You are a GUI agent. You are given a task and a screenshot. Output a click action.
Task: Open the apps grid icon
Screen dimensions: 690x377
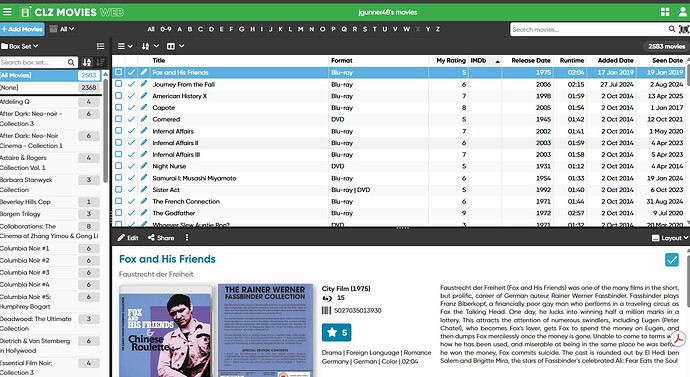665,12
